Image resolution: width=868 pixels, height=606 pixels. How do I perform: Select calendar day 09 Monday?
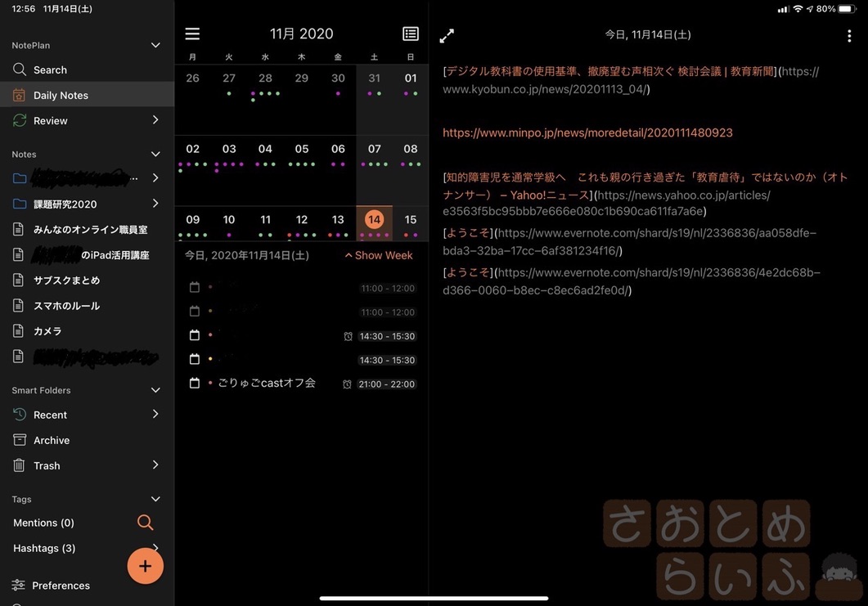point(192,220)
